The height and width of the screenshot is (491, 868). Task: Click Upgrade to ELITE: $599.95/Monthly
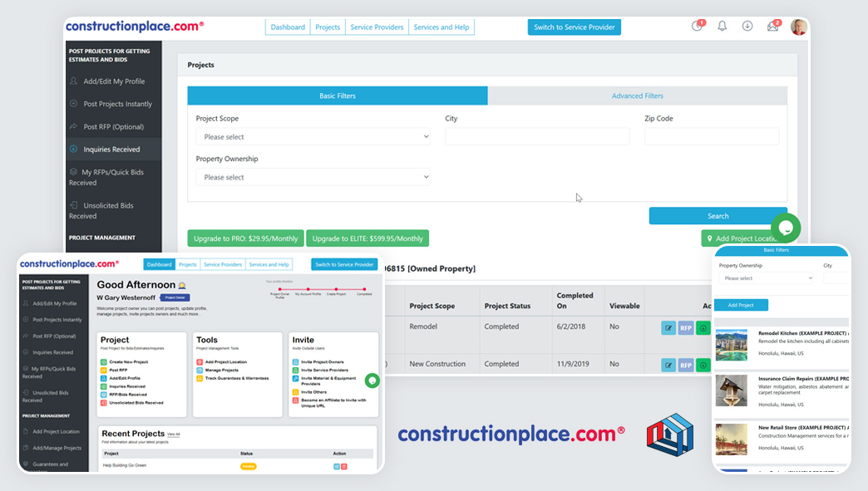click(x=367, y=238)
